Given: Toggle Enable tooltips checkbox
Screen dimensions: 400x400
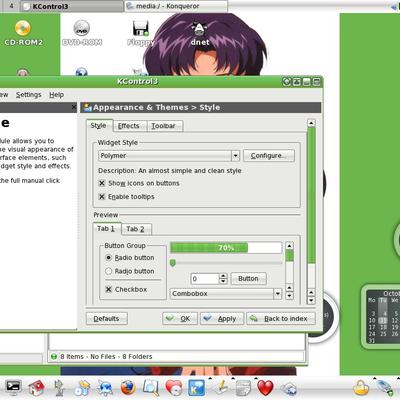Looking at the screenshot, I should point(102,197).
